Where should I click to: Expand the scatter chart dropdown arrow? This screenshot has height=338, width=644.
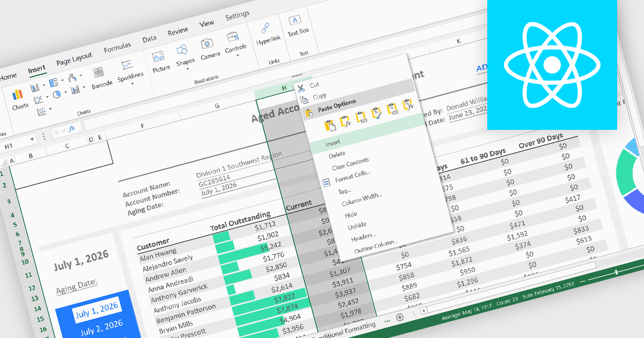pyautogui.click(x=50, y=109)
